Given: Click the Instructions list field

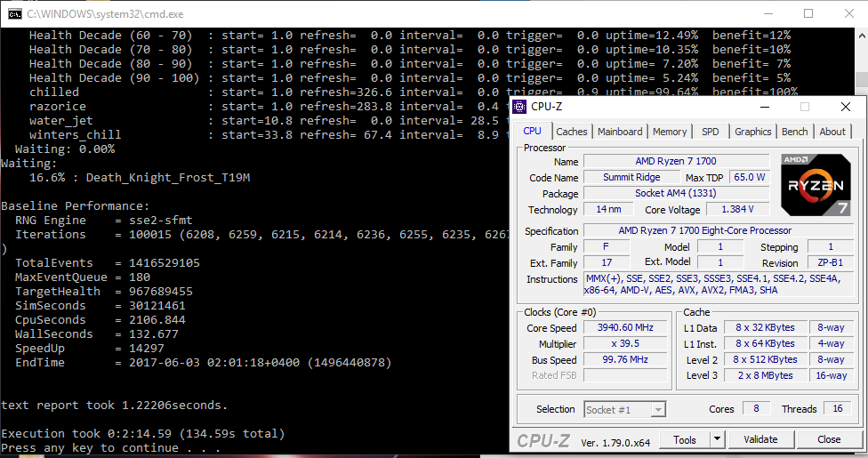Looking at the screenshot, I should (x=719, y=284).
